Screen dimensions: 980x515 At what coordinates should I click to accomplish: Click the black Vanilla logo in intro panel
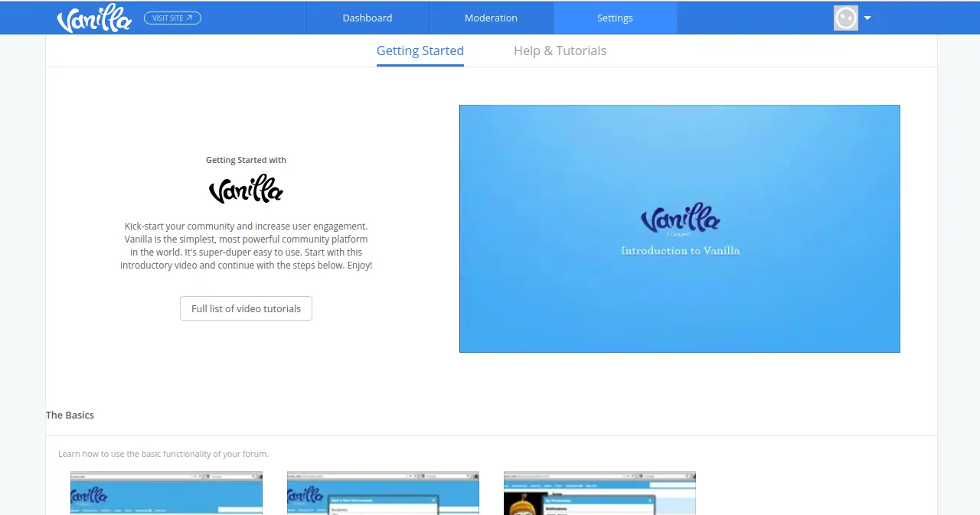(246, 188)
